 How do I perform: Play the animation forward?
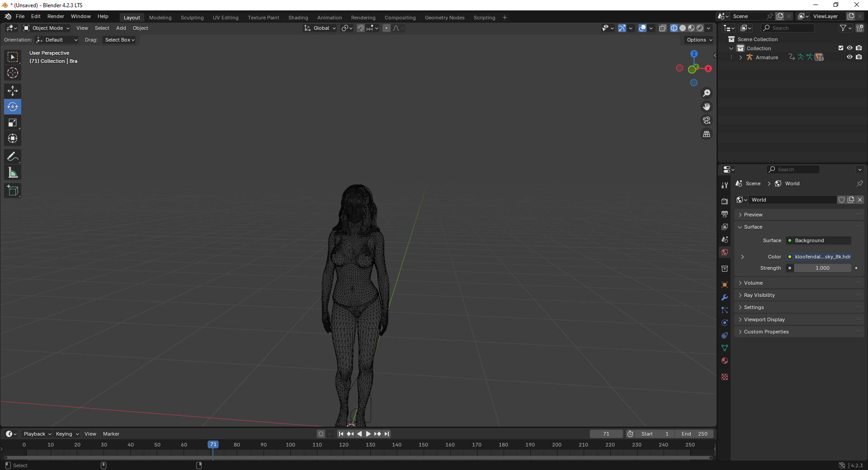pyautogui.click(x=368, y=434)
